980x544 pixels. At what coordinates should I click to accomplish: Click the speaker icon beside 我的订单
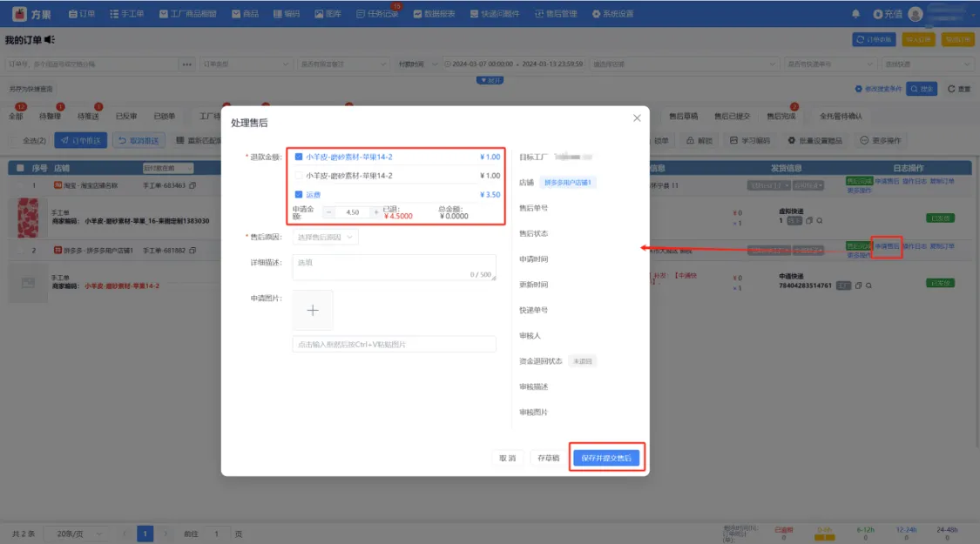[50, 40]
